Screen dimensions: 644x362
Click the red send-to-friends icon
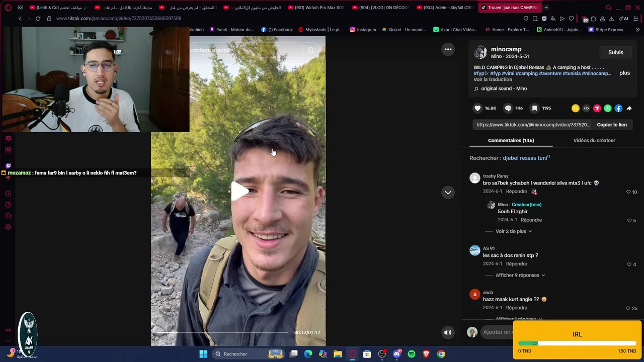[597, 108]
